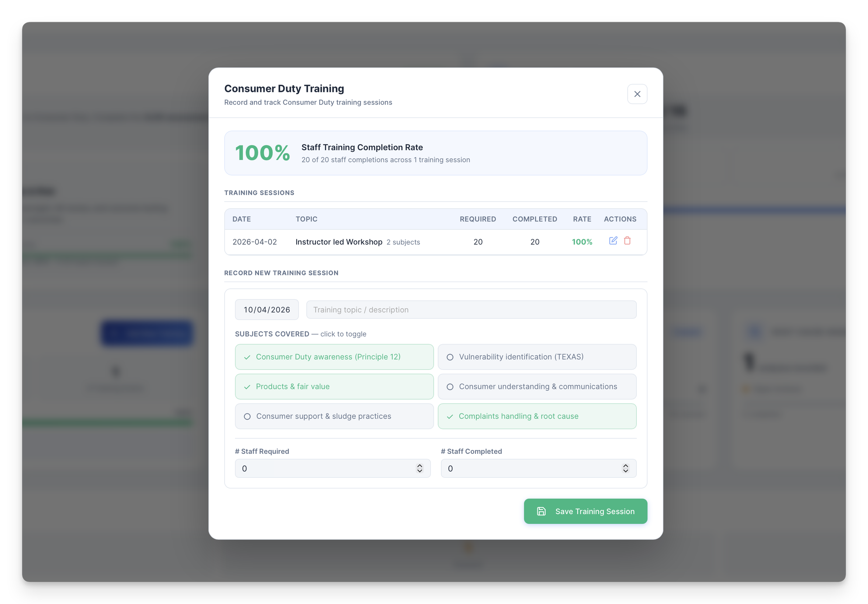Toggle Consumer Duty awareness (Principle 12) subject
Viewport: 868px width, 604px height.
point(334,357)
